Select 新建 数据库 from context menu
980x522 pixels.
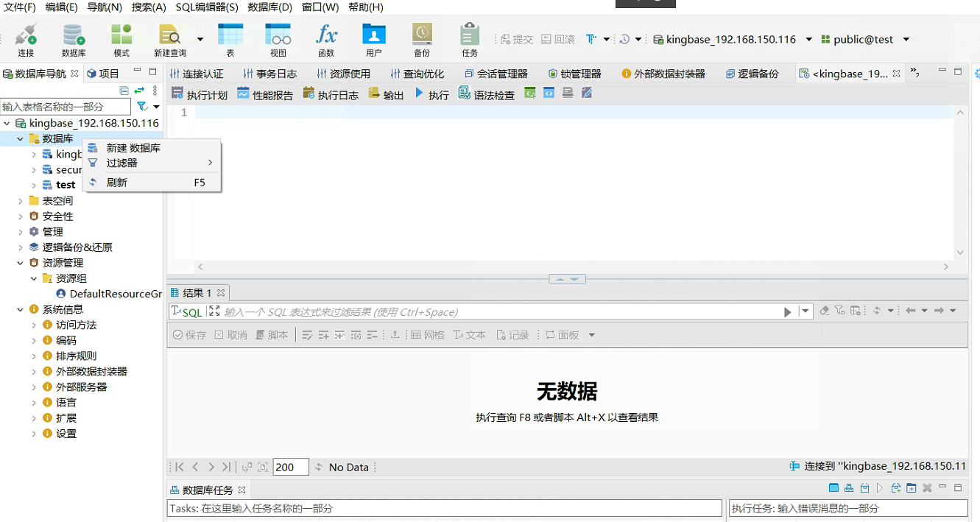coord(133,148)
